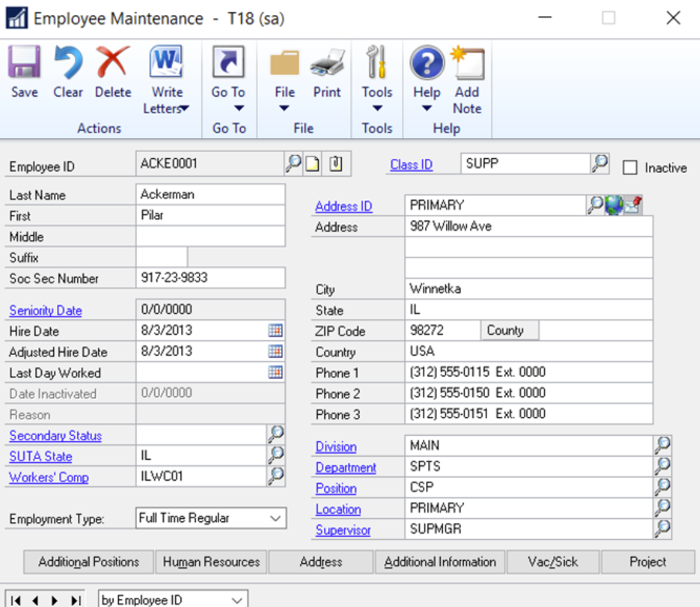Click the Add Note icon

468,63
